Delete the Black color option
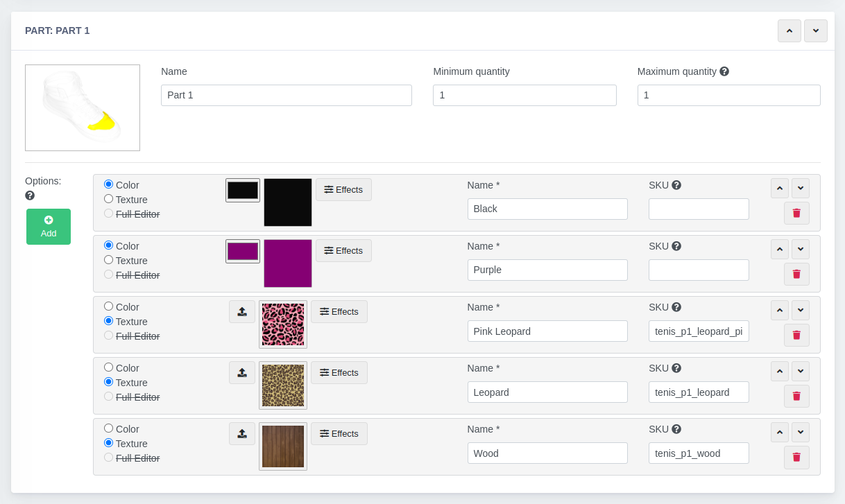Image resolution: width=845 pixels, height=504 pixels. click(796, 213)
